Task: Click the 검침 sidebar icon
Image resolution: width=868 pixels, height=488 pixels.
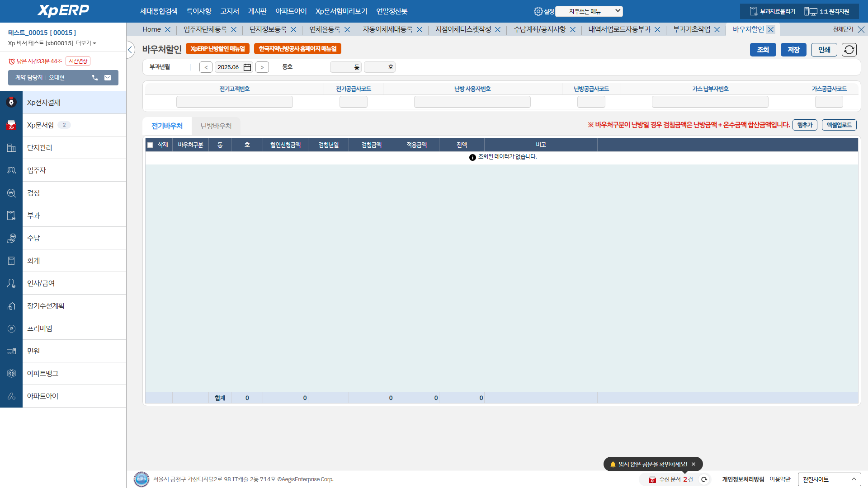Action: pos(11,193)
